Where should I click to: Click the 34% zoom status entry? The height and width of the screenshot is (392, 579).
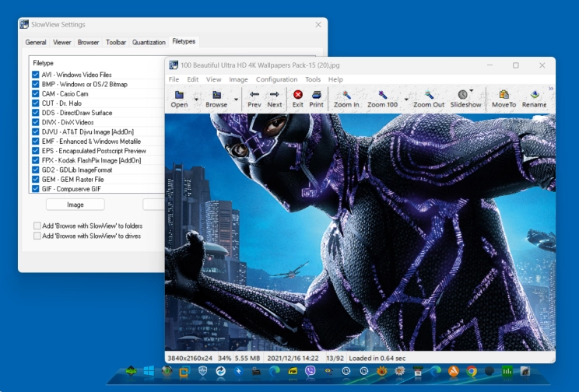[x=224, y=358]
